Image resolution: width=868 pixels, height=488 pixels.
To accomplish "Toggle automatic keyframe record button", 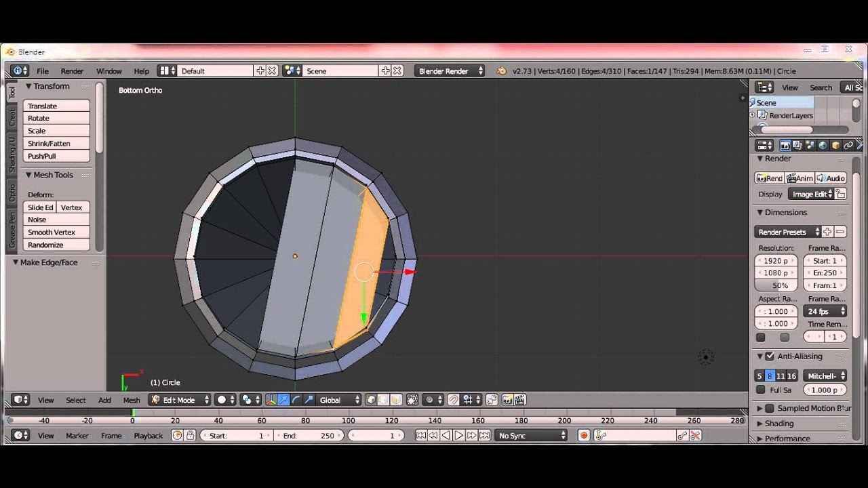I will [583, 435].
